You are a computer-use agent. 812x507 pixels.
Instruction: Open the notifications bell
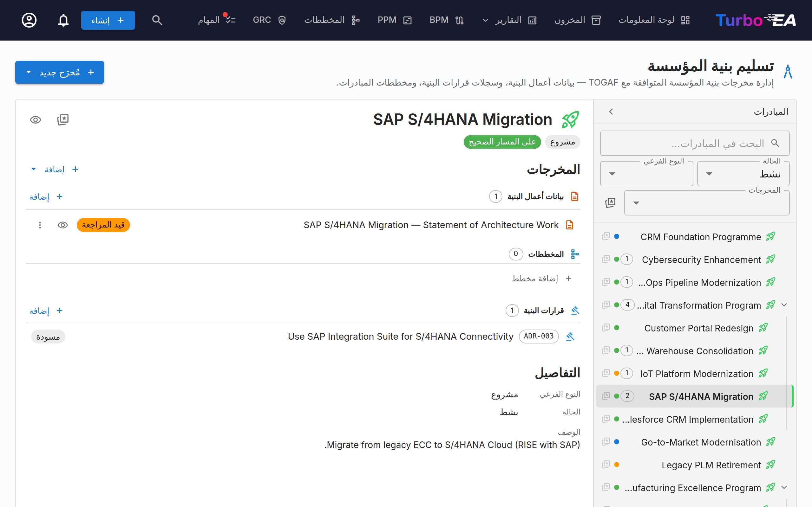coord(63,20)
